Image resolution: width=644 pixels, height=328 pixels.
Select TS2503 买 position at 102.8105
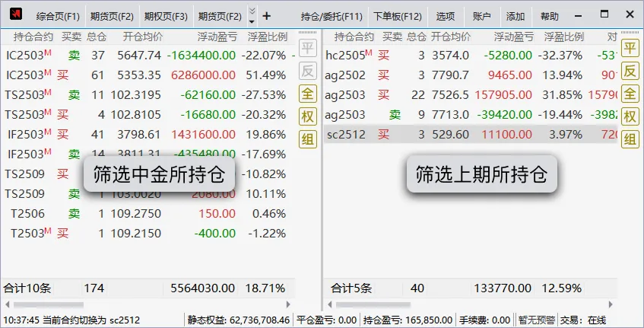[x=148, y=114]
